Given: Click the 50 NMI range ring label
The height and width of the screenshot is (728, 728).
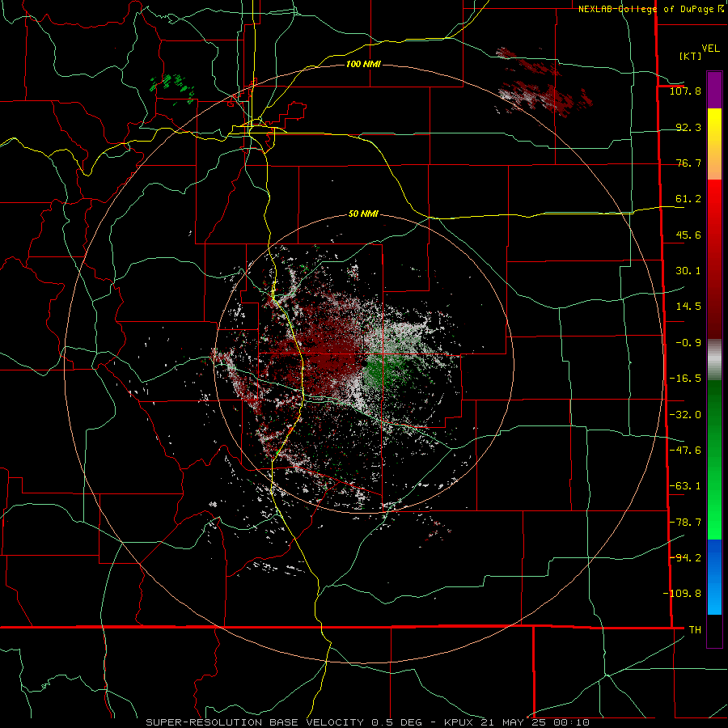Looking at the screenshot, I should [x=363, y=214].
